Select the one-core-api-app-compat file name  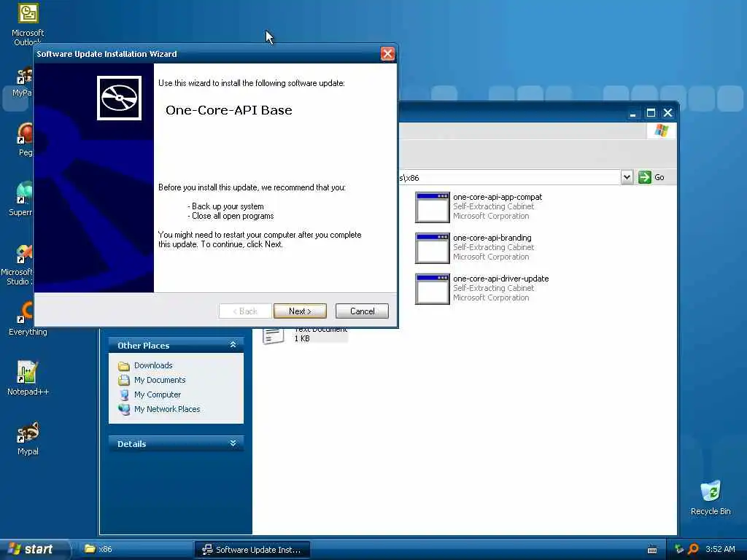[x=498, y=197]
